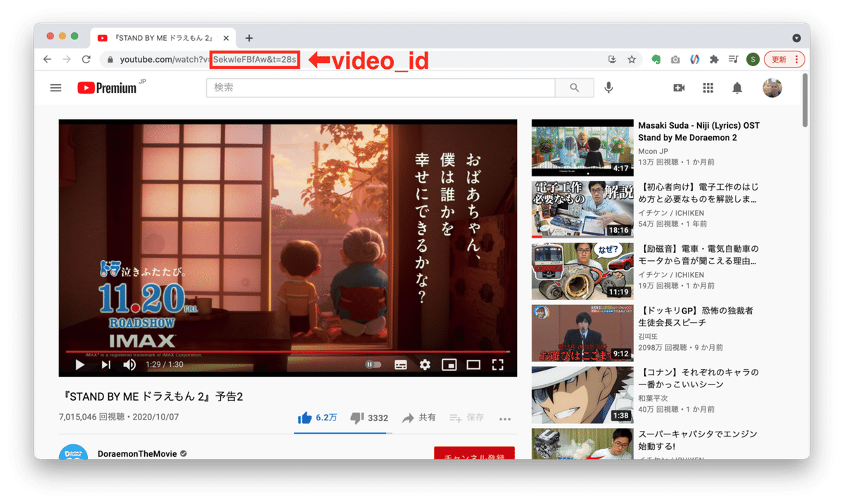Select the STAND BY ME ドラえもん 2 tab
The height and width of the screenshot is (504, 844).
(163, 38)
